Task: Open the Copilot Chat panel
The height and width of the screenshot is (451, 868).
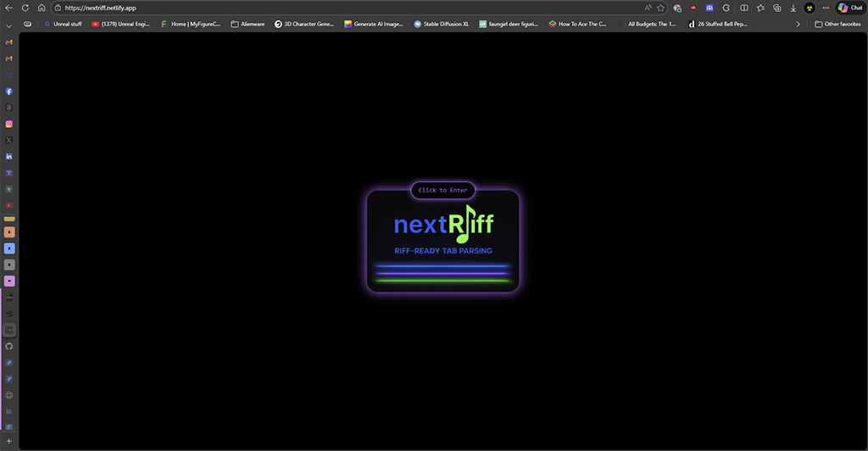Action: tap(850, 8)
